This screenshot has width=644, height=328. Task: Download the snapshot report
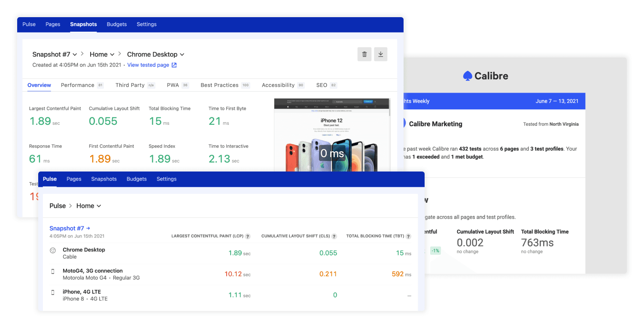point(380,54)
